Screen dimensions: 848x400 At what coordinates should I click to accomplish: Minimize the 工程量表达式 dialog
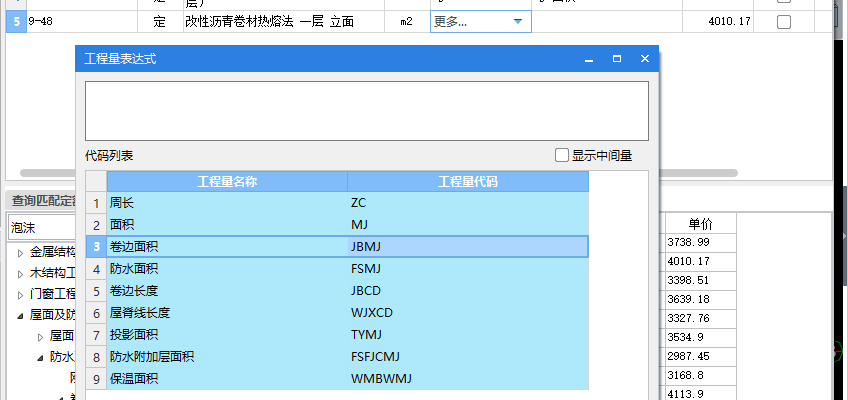[589, 59]
